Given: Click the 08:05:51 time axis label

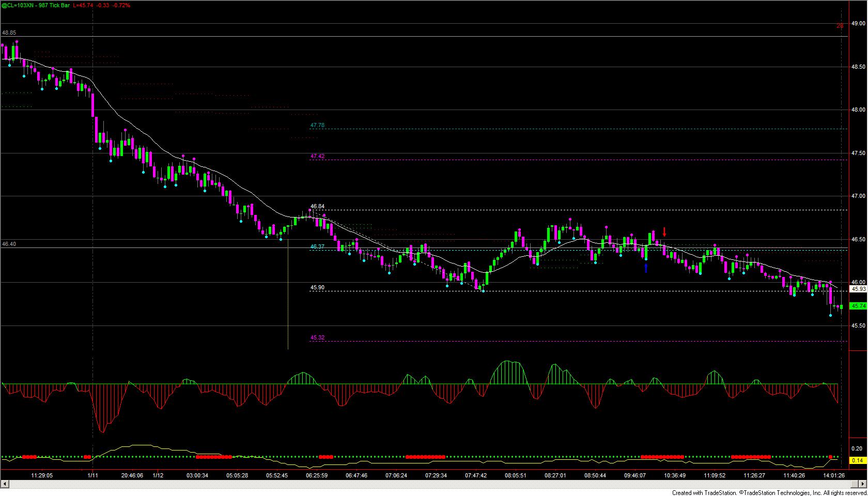Looking at the screenshot, I should click(516, 475).
